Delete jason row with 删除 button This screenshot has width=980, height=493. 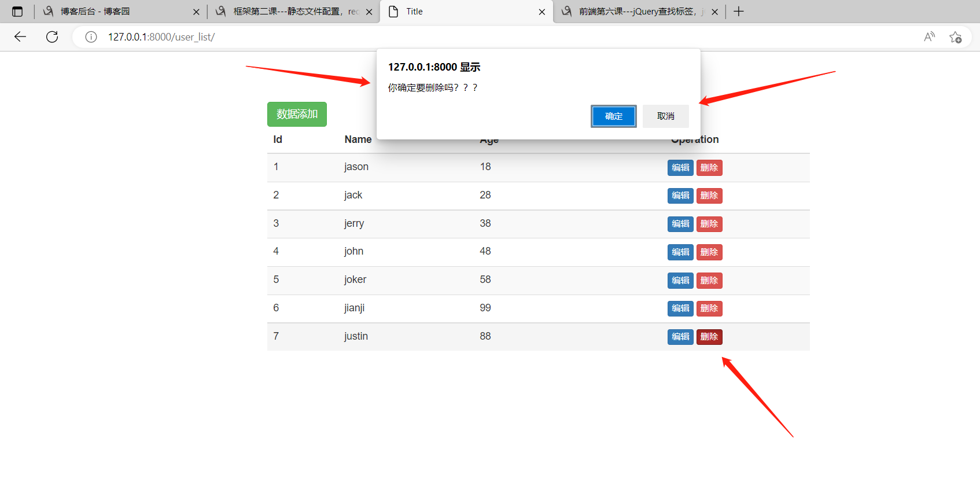(709, 168)
